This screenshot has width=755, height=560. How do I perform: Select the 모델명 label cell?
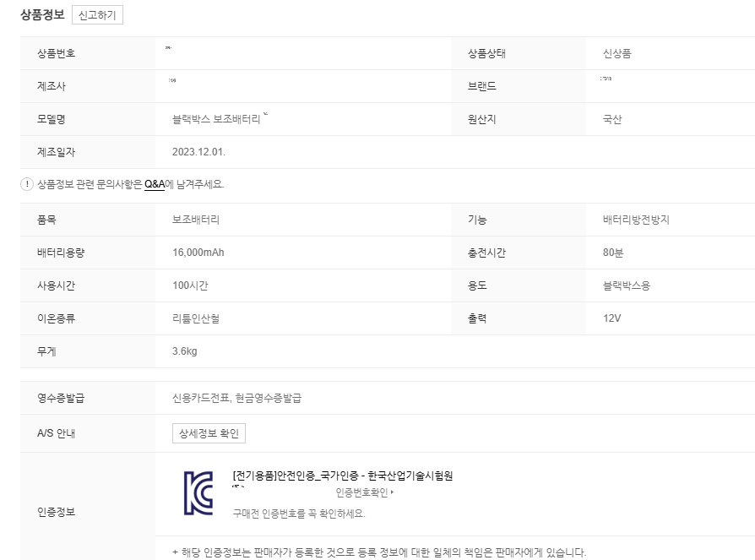[88, 119]
